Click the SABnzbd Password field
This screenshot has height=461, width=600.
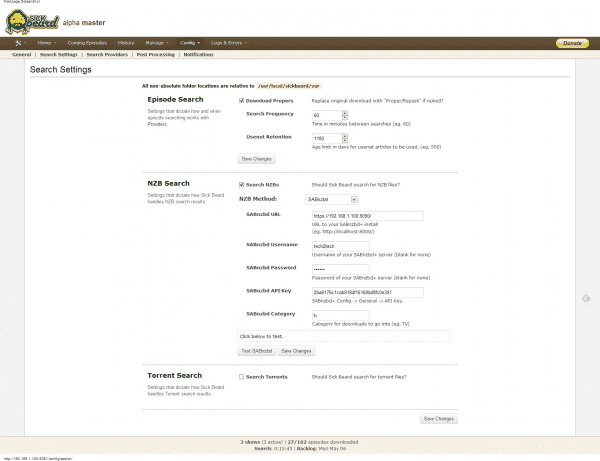341,269
